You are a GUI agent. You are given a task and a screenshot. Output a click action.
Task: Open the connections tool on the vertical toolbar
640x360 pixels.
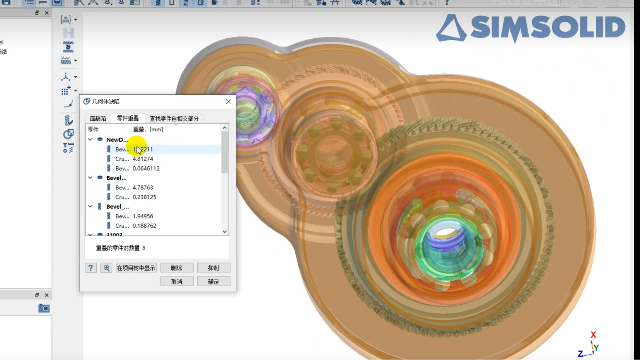tap(66, 19)
